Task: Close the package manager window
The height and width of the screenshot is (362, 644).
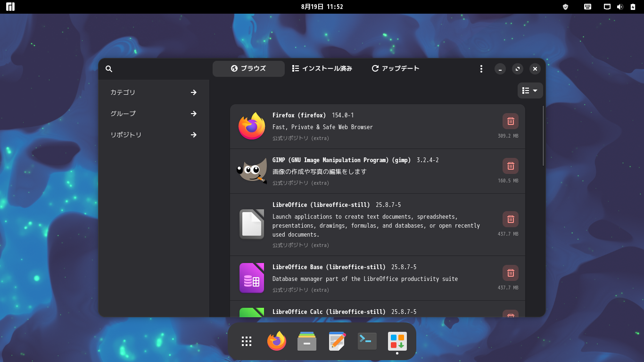Action: [x=535, y=69]
